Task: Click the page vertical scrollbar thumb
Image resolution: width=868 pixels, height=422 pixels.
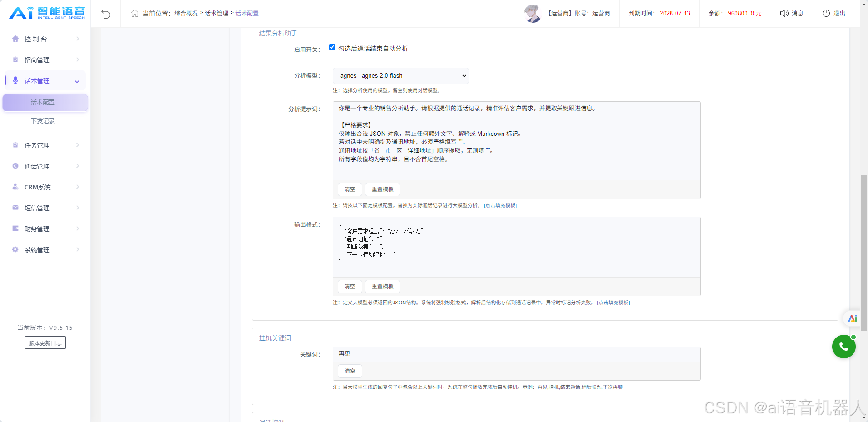Action: pos(864,253)
